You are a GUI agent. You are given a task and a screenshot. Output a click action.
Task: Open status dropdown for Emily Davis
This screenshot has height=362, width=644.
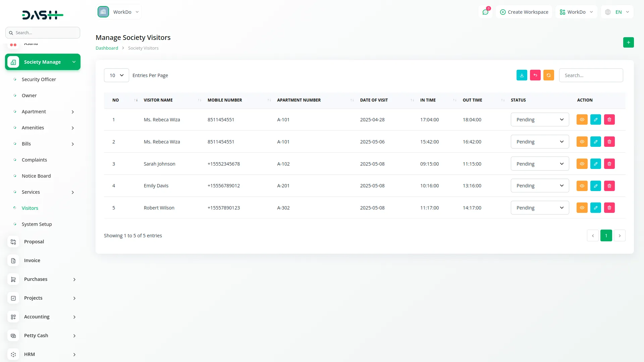coord(539,186)
